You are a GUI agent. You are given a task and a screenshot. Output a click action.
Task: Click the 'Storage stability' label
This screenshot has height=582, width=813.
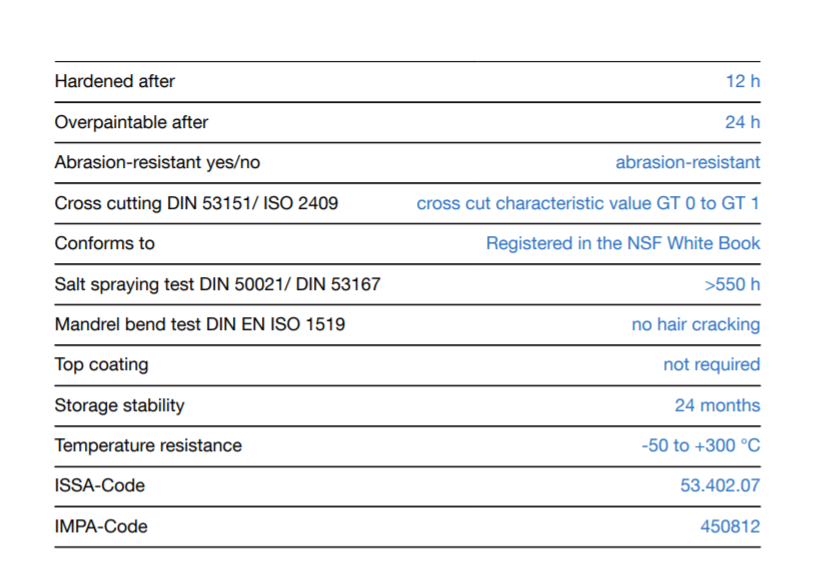[x=119, y=405]
